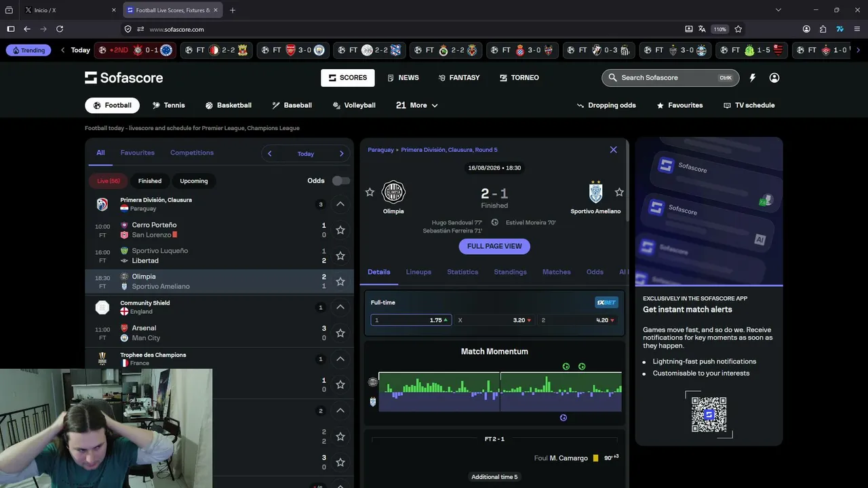The height and width of the screenshot is (488, 868).
Task: Open the Matches tab
Action: point(557,272)
